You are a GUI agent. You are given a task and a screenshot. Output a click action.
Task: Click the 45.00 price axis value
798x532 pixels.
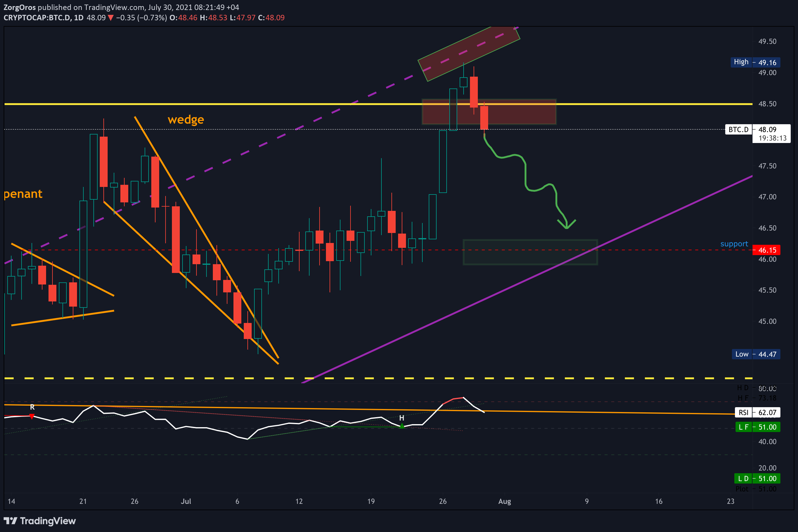point(767,321)
